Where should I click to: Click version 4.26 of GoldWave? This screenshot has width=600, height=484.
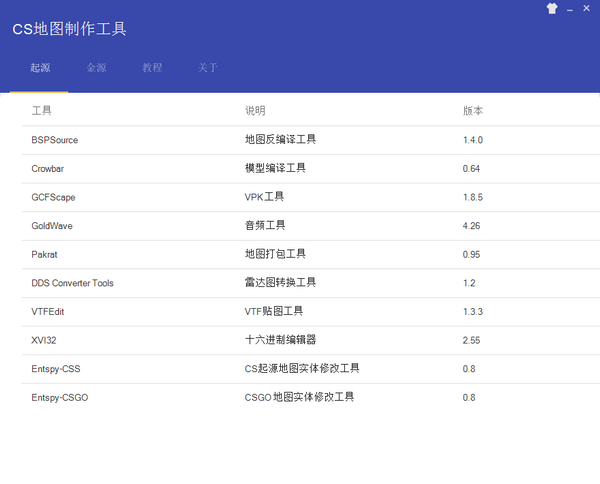coord(471,226)
